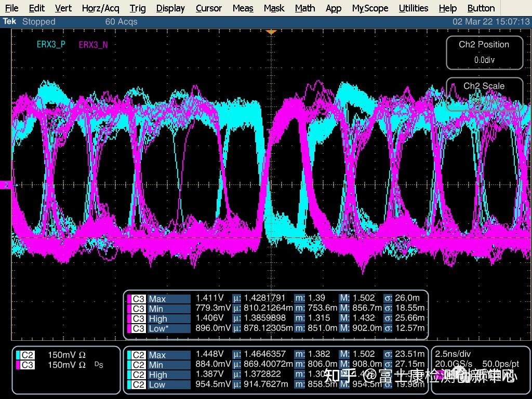Click the C3 badge beside Max measurement

coord(138,299)
